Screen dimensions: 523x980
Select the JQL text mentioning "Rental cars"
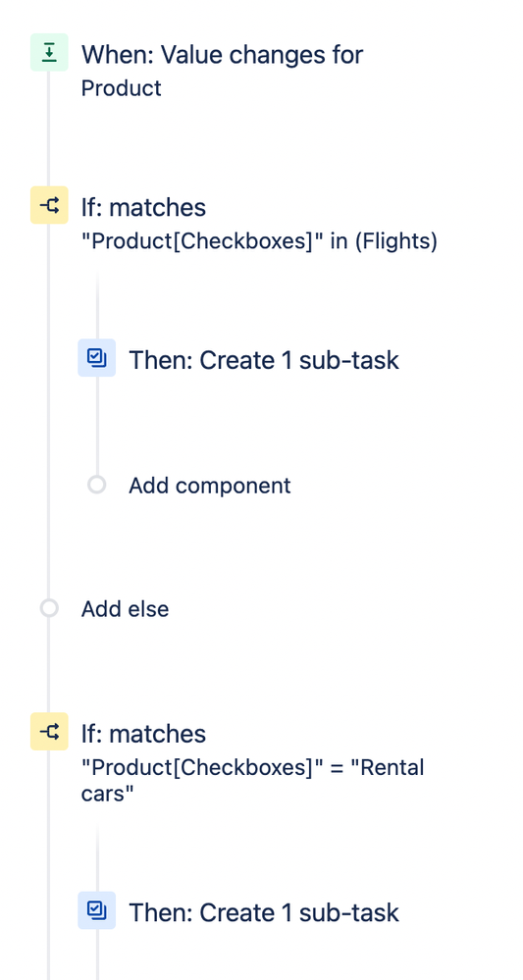click(x=252, y=780)
